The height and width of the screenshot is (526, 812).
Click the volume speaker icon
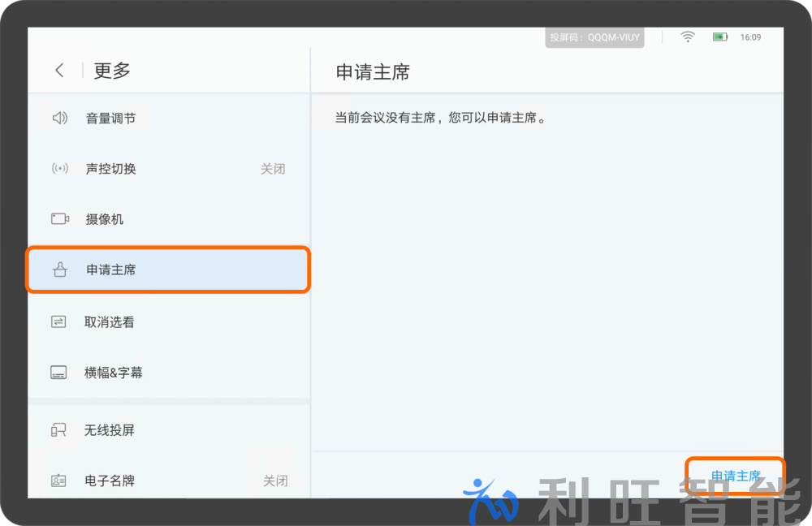(x=59, y=118)
